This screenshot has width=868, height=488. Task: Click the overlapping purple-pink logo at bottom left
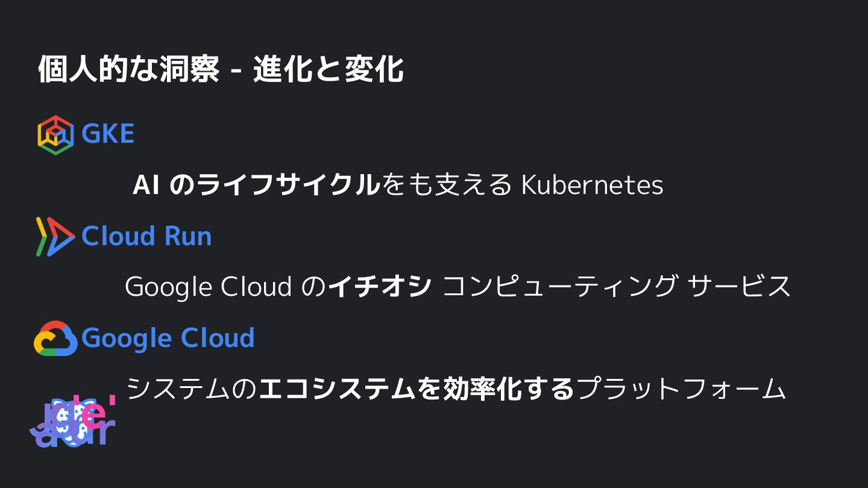click(72, 423)
